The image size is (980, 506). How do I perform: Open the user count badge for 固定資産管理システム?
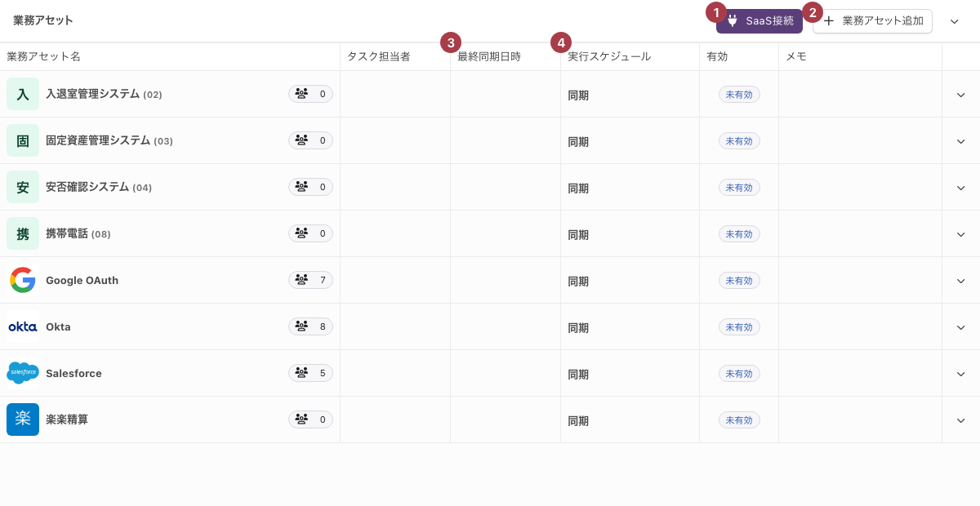[x=310, y=140]
